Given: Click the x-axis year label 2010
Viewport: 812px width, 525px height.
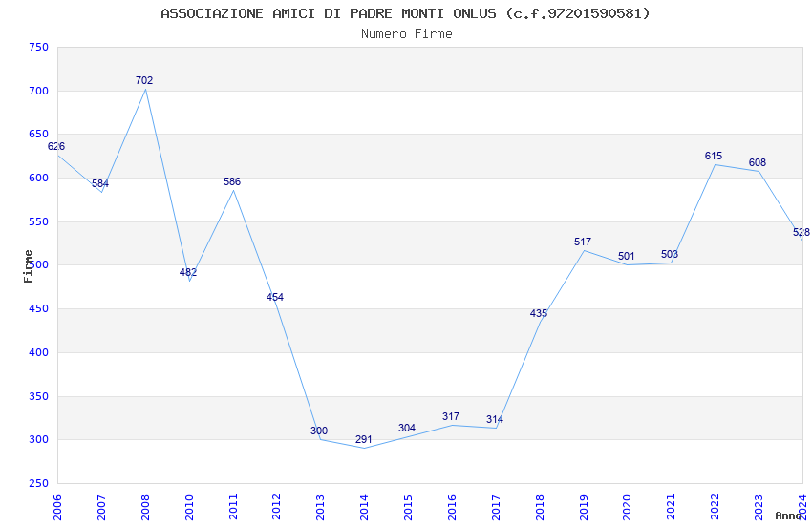Looking at the screenshot, I should coord(189,507).
